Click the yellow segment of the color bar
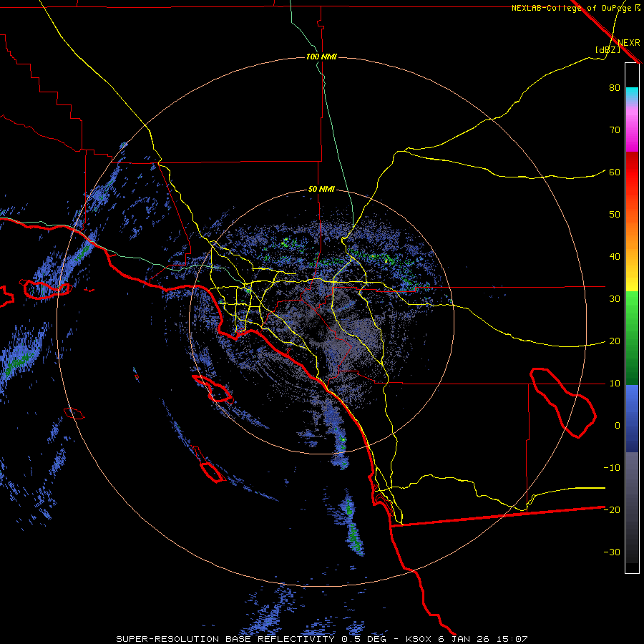Screen dimensions: 644x644 [x=632, y=279]
